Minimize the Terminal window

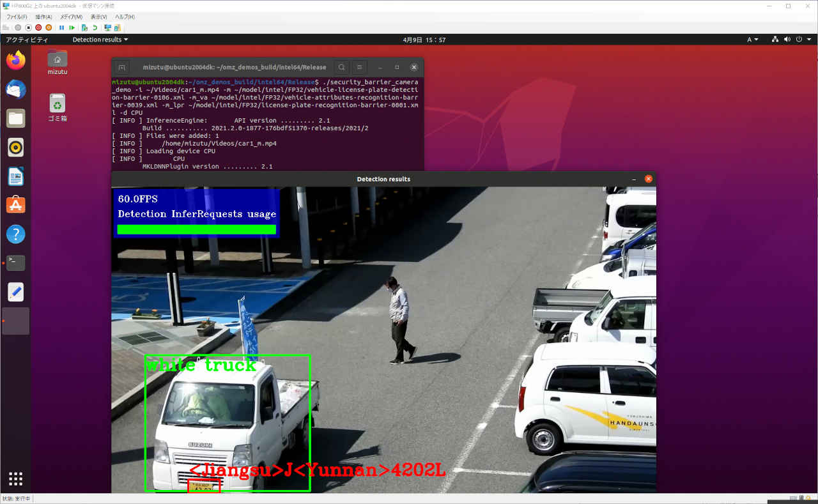point(380,67)
